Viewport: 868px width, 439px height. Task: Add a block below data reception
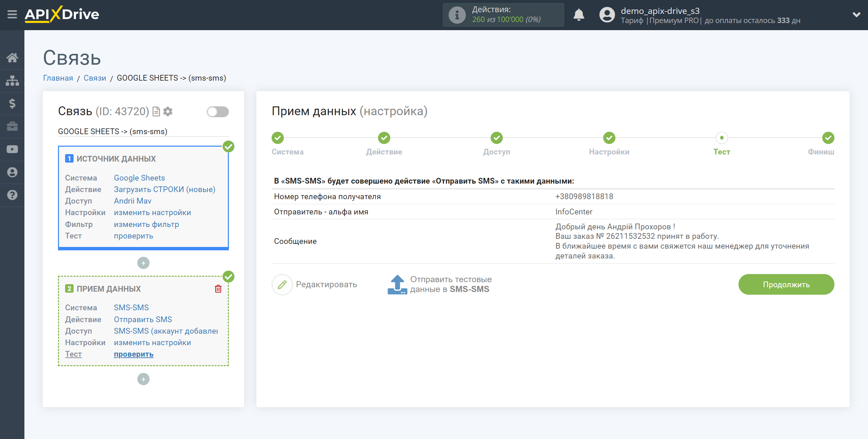(x=143, y=379)
